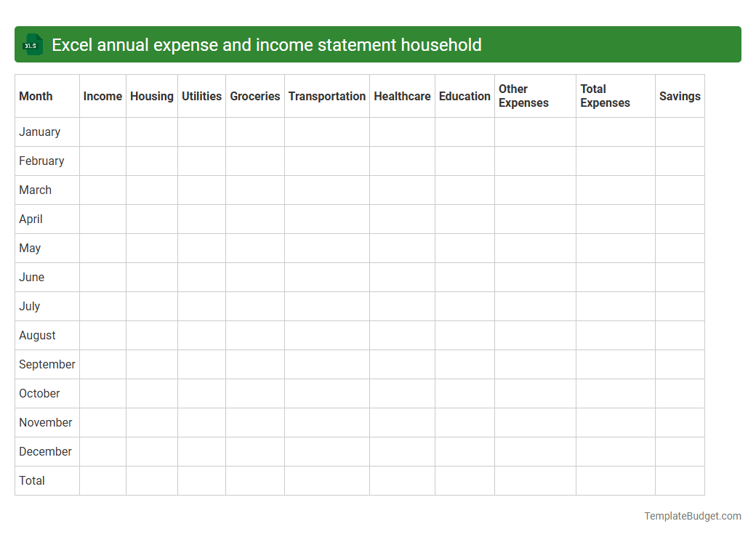Viewport: 756px width, 537px height.
Task: Click the June groceries cell
Action: coord(254,277)
